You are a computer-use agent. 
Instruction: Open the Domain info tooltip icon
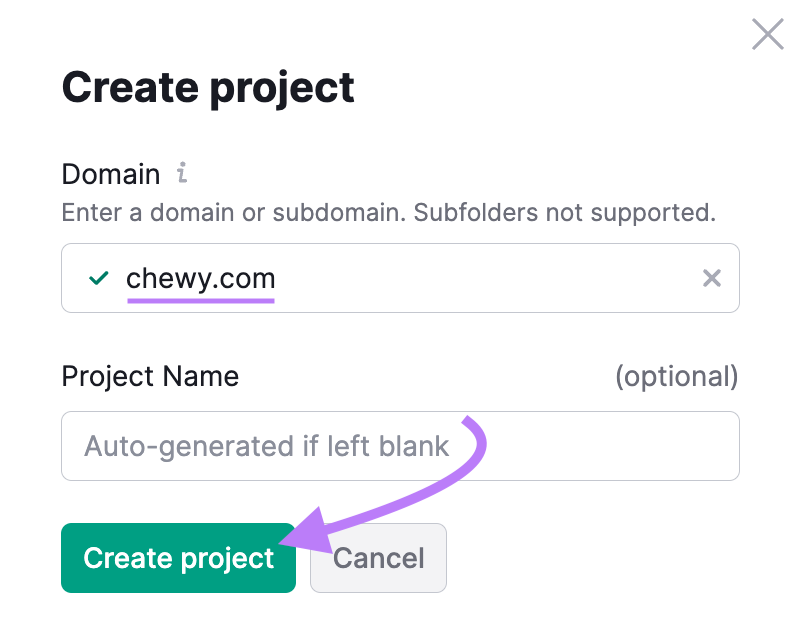(x=182, y=172)
